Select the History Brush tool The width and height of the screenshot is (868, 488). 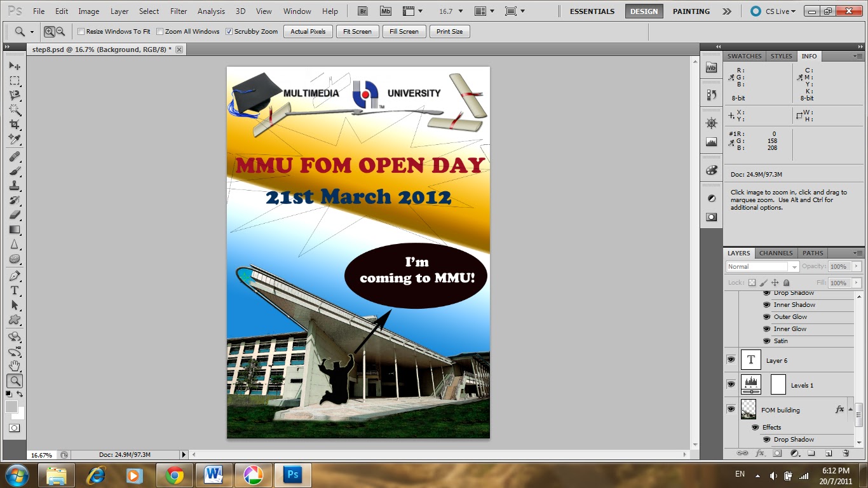15,200
